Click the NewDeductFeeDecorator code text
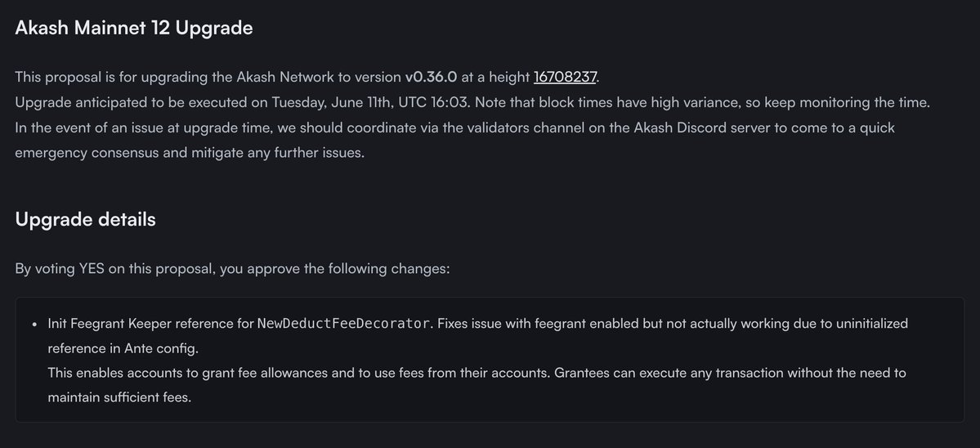 (x=343, y=323)
